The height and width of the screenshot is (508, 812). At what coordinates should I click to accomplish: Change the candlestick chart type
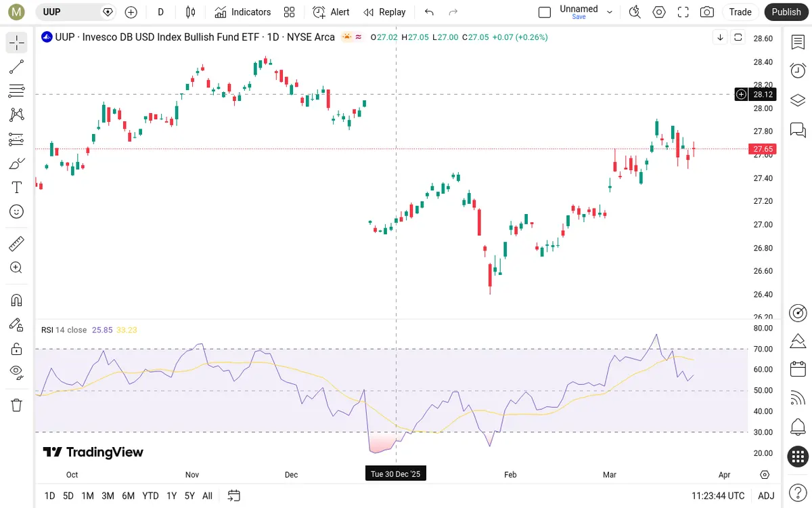[x=190, y=12]
